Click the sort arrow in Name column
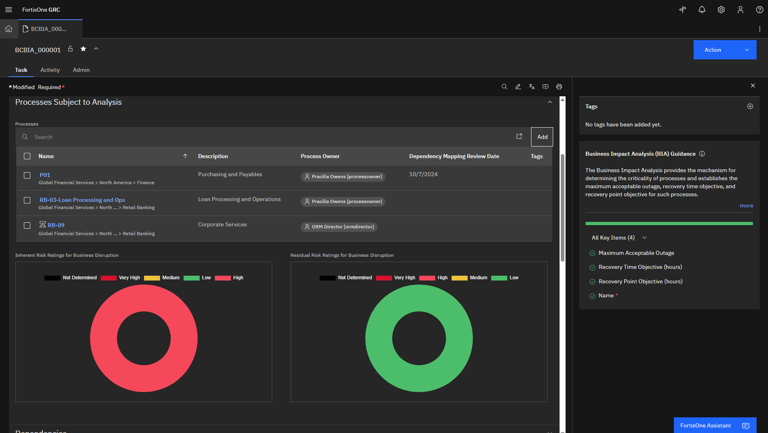The image size is (768, 433). pos(185,156)
